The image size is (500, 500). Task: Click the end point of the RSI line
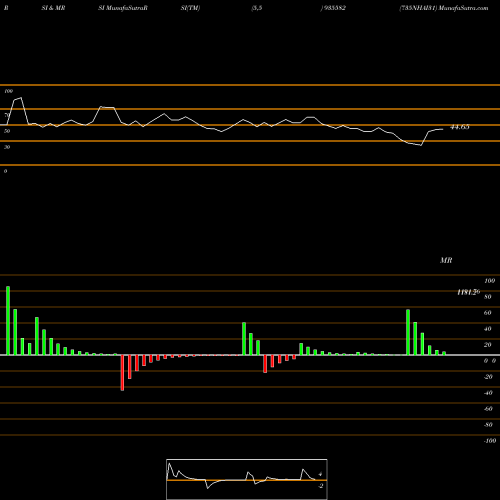[x=443, y=129]
